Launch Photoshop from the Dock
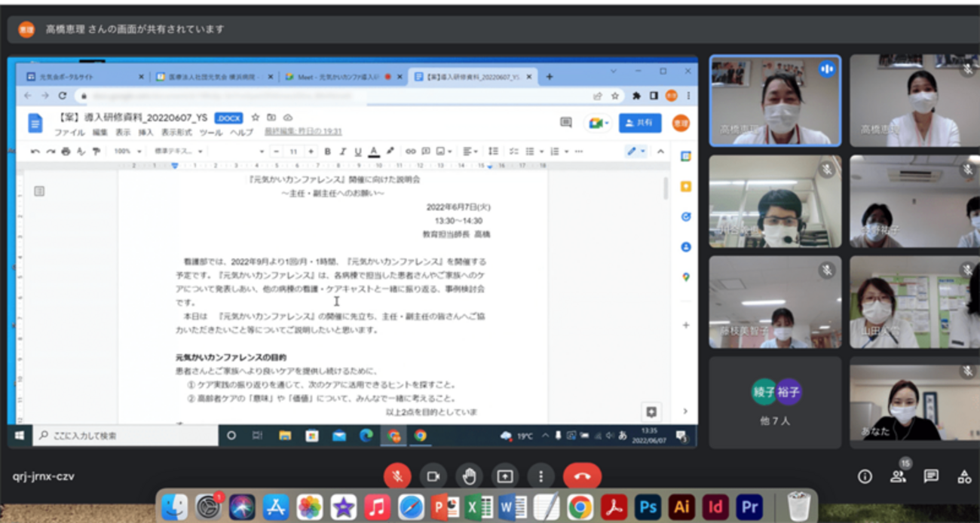Screen dimensions: 980x523 point(648,507)
